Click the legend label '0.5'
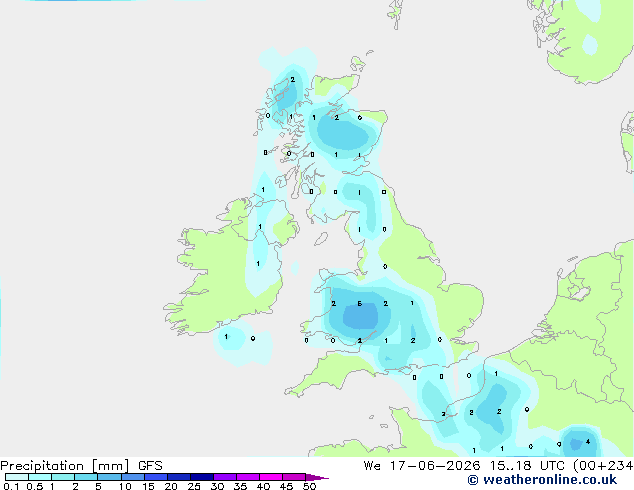Viewport: 634px width, 490px height. tap(34, 486)
